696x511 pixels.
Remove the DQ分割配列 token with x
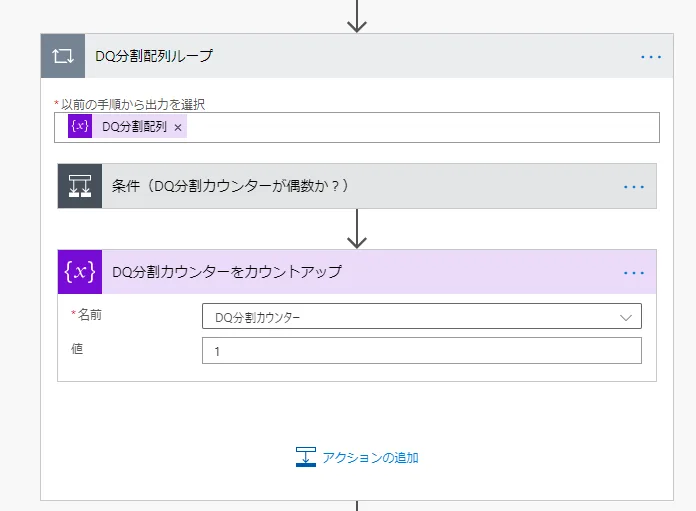178,127
